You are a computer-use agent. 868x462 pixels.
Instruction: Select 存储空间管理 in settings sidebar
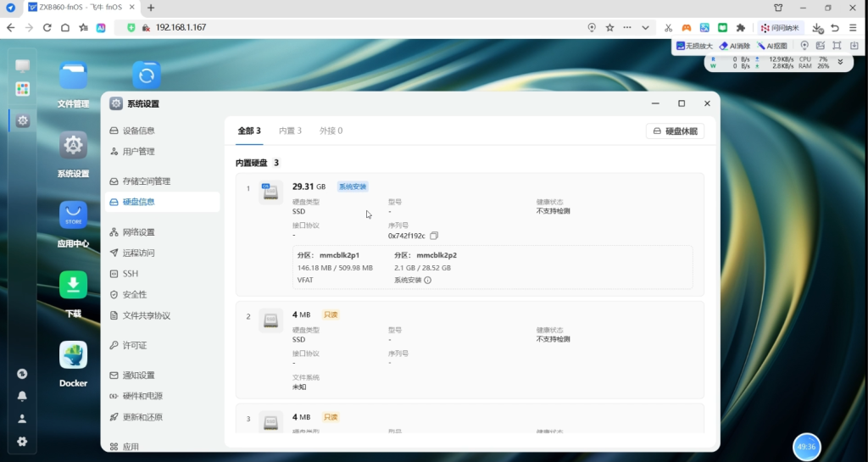147,181
